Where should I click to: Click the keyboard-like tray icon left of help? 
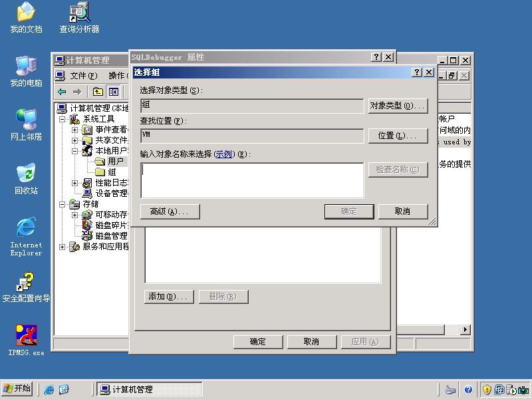[450, 390]
